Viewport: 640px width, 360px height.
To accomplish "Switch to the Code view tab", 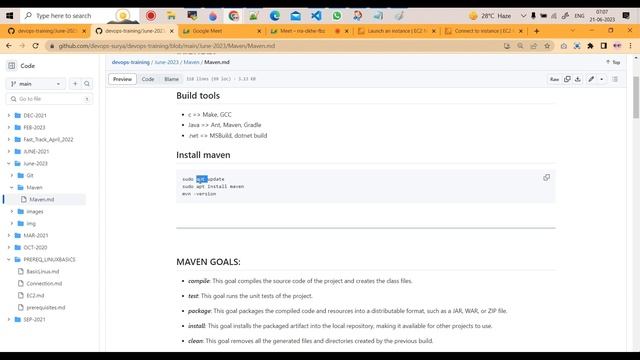I will 148,79.
